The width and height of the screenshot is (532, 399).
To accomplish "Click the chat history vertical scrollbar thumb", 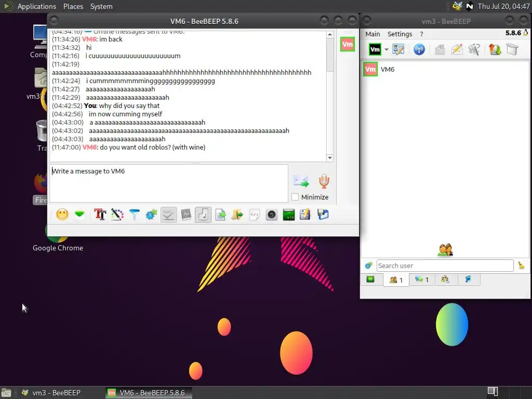I will point(330,55).
